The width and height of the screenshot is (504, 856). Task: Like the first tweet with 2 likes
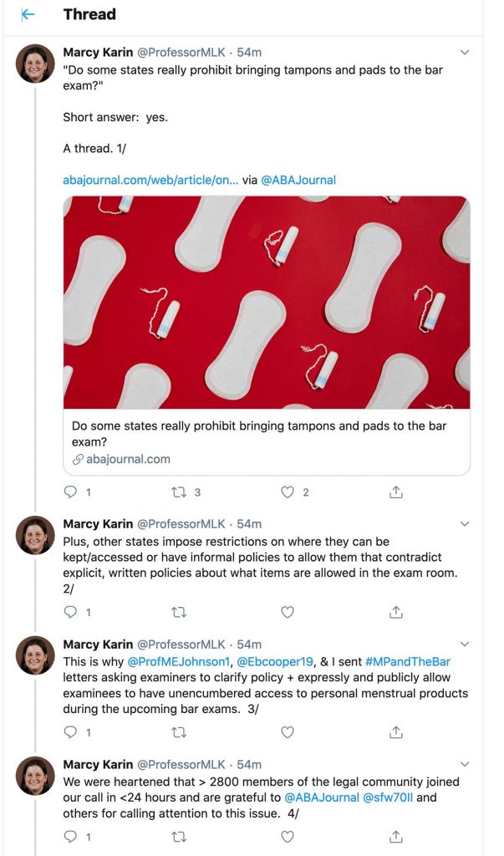(288, 492)
